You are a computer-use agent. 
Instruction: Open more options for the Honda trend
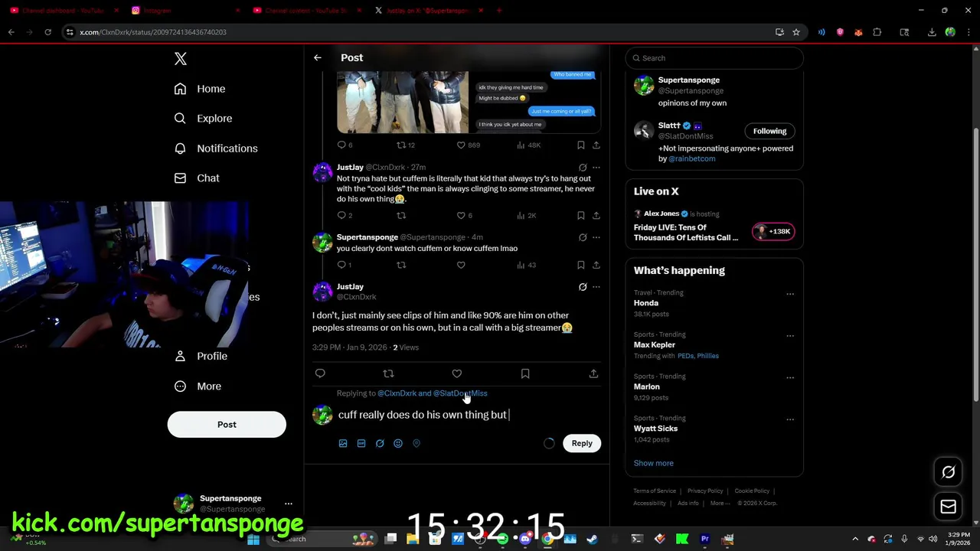tap(790, 294)
